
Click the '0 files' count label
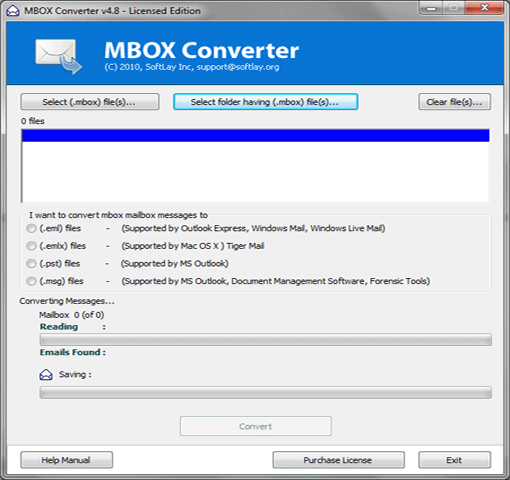click(x=33, y=121)
